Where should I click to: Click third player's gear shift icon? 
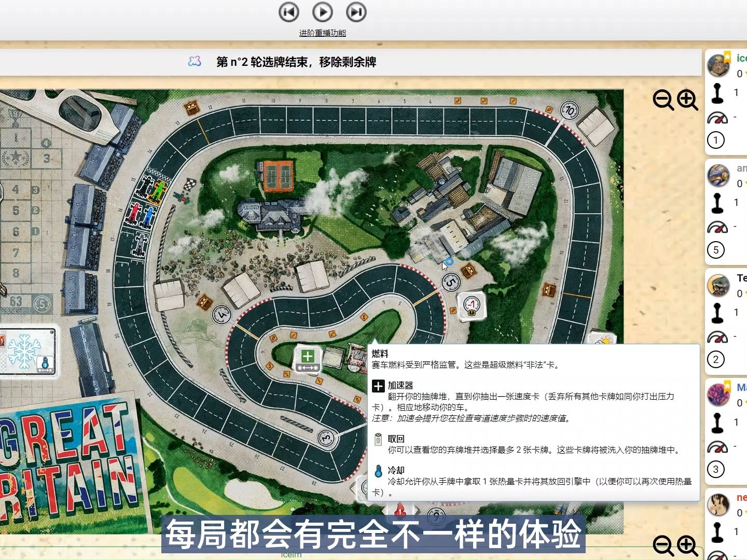[717, 313]
